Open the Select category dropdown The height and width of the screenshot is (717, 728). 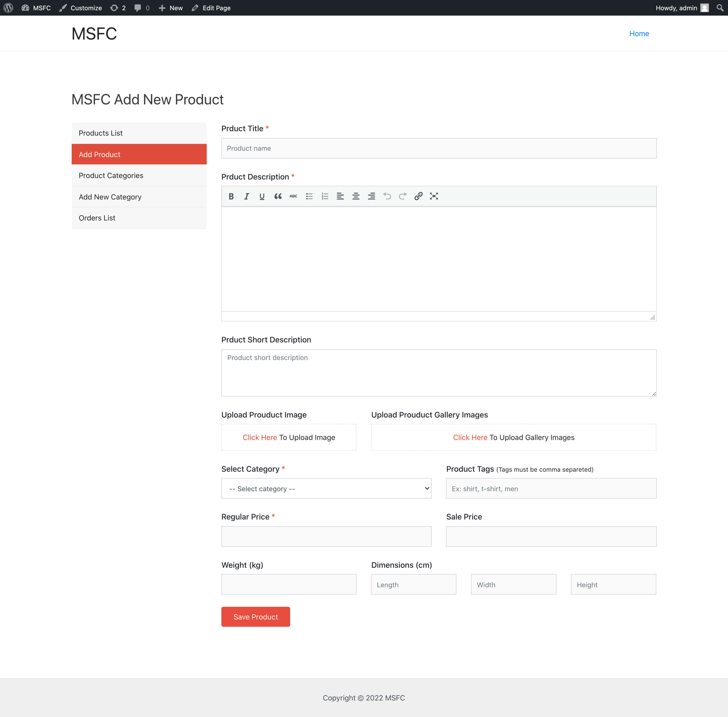(x=326, y=488)
